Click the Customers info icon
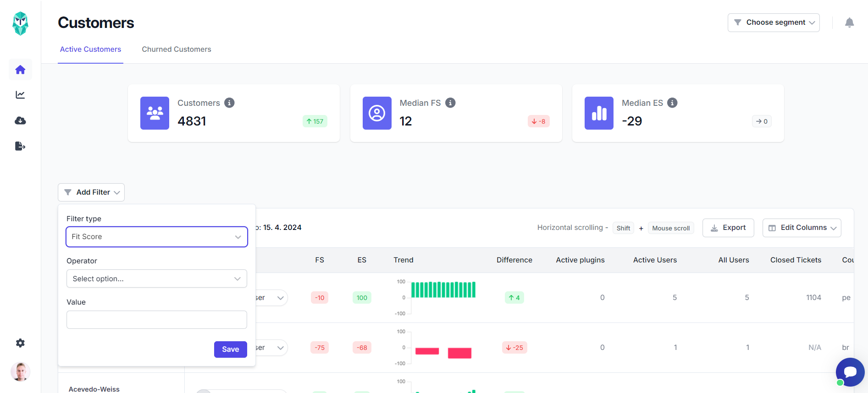The width and height of the screenshot is (868, 393). pyautogui.click(x=229, y=103)
